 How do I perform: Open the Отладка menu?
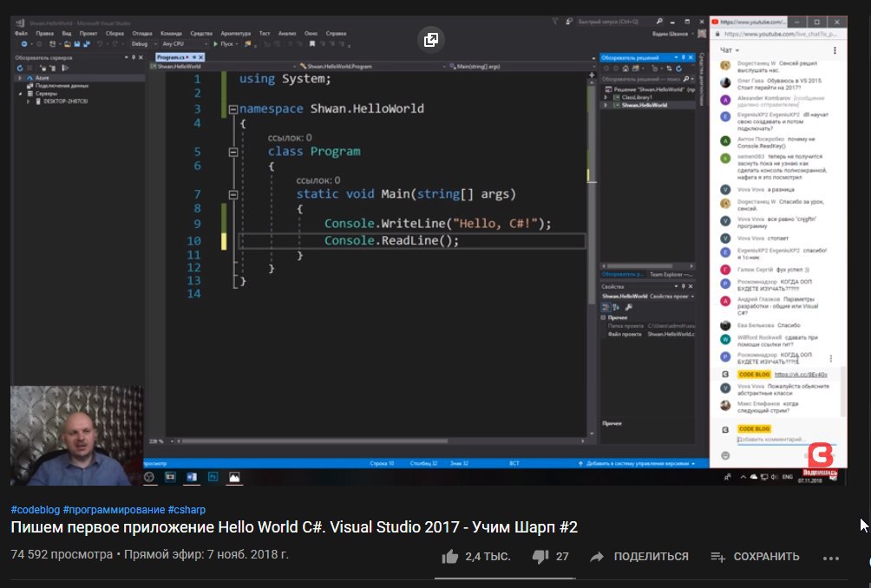pyautogui.click(x=142, y=33)
